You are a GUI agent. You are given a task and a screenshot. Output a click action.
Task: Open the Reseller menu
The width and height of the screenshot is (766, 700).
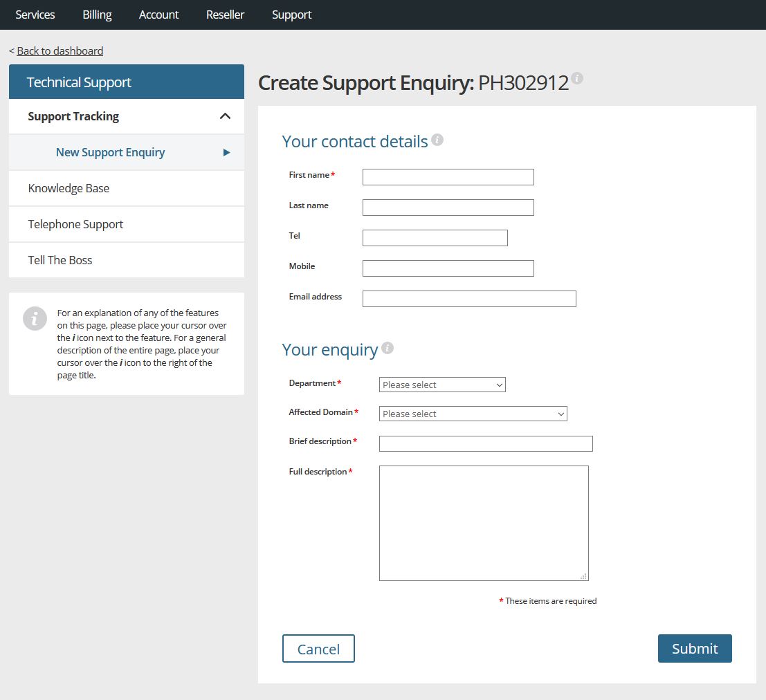pyautogui.click(x=225, y=15)
